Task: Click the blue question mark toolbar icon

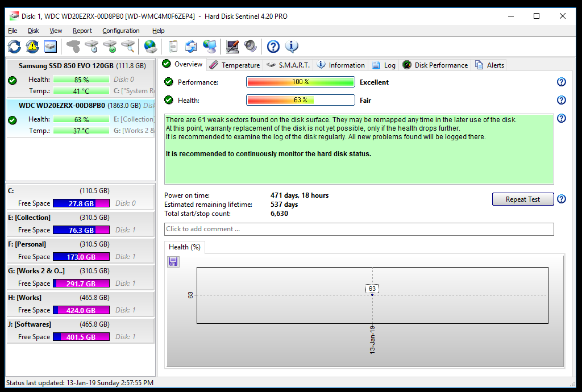Action: coord(273,47)
